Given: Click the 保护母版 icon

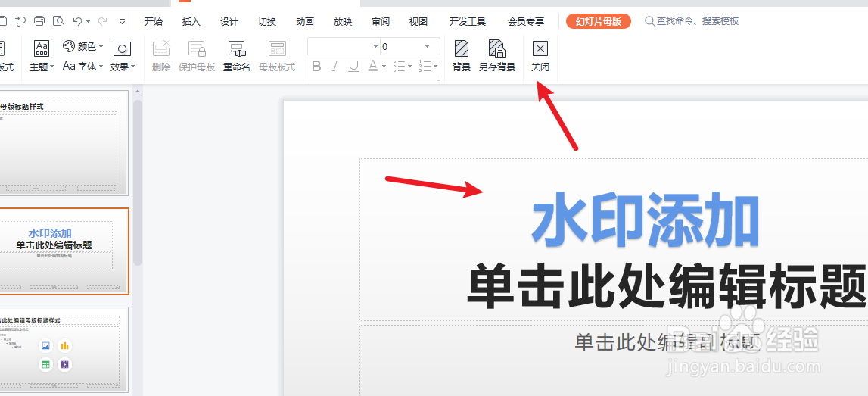Looking at the screenshot, I should [197, 55].
